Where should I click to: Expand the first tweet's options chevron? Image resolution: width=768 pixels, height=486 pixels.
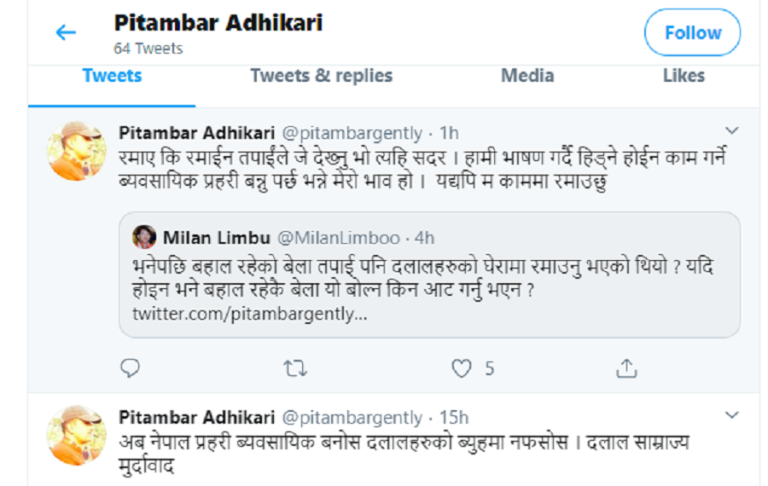pyautogui.click(x=731, y=131)
